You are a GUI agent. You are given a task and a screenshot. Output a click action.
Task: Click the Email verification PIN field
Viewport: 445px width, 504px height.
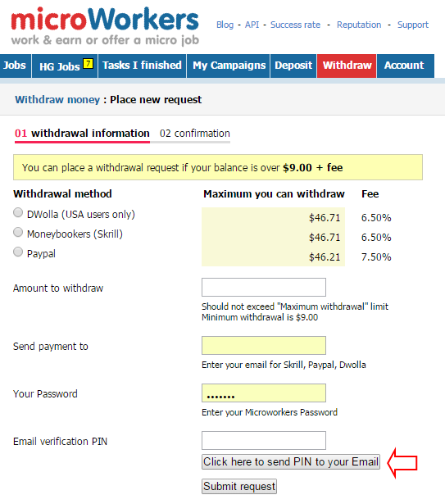point(264,440)
